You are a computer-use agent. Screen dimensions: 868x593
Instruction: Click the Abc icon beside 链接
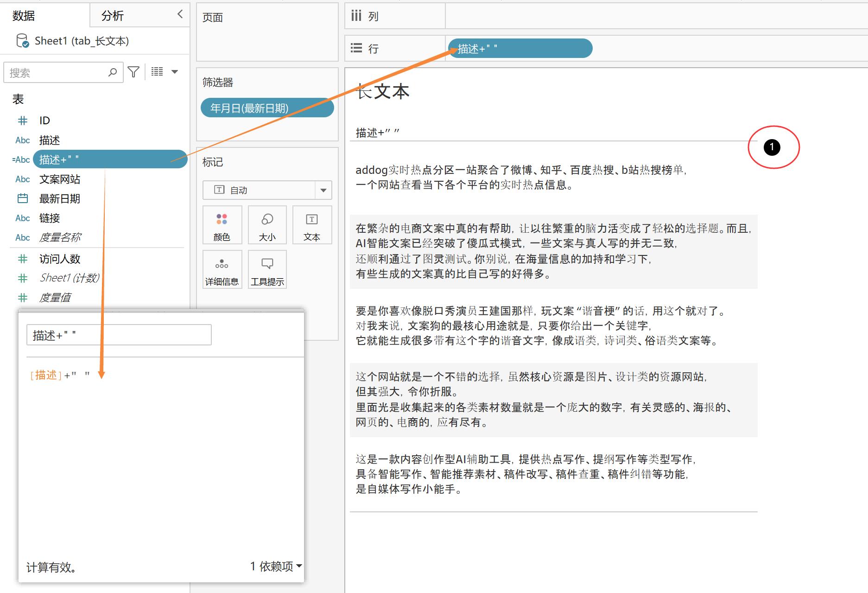pos(23,218)
